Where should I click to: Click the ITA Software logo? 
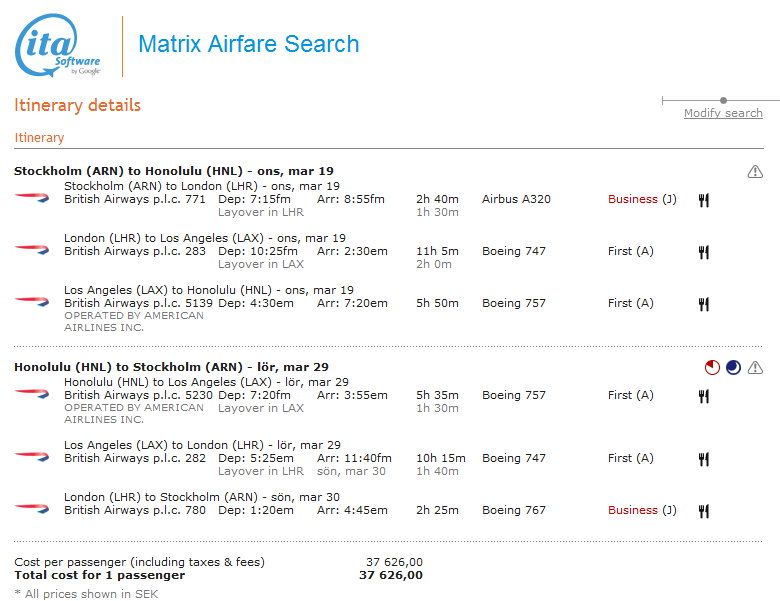[58, 46]
